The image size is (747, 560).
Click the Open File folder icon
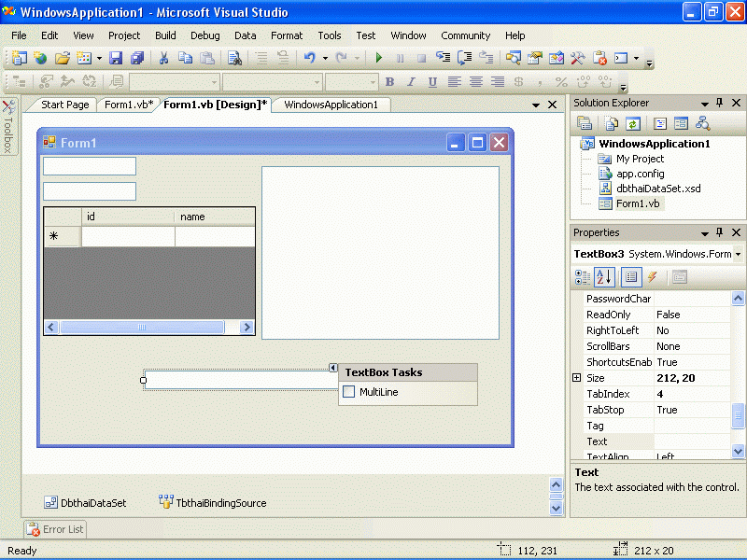62,58
